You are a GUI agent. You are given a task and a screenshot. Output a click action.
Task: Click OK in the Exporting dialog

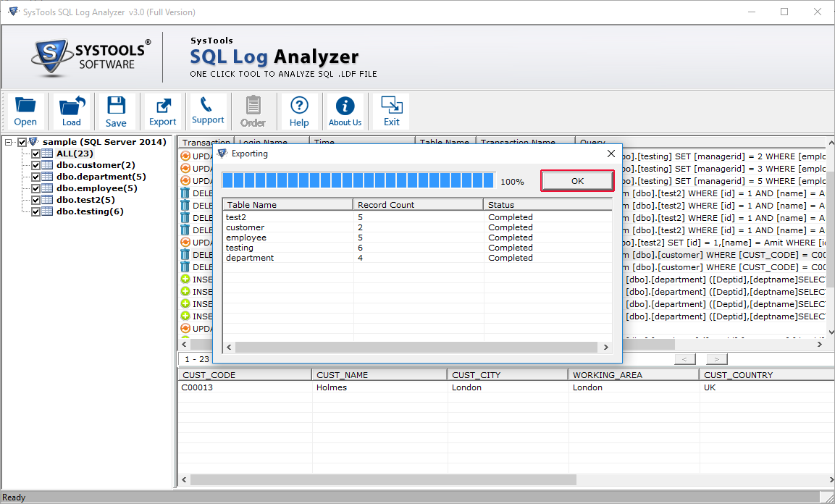click(x=577, y=181)
